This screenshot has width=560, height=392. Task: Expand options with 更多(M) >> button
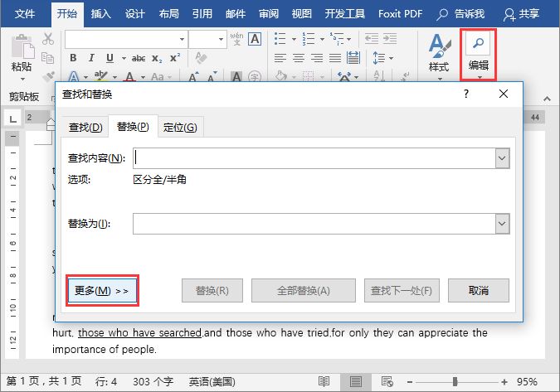[101, 291]
